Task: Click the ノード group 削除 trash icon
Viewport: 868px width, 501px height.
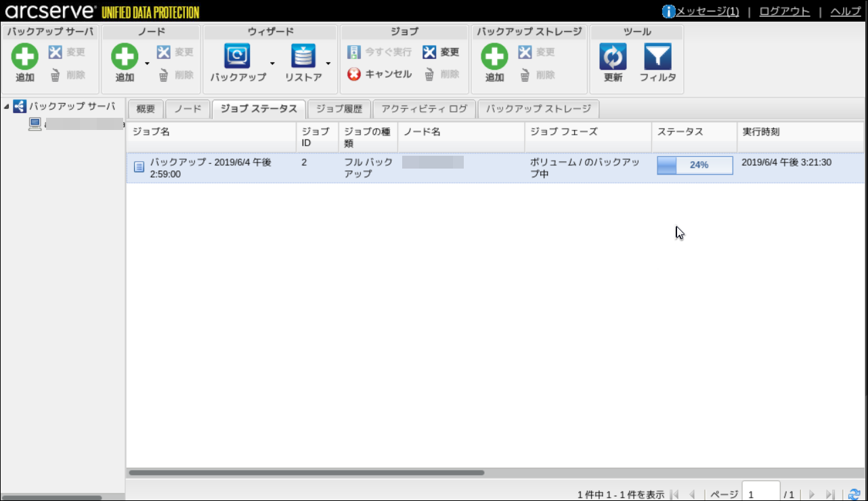Action: (163, 74)
